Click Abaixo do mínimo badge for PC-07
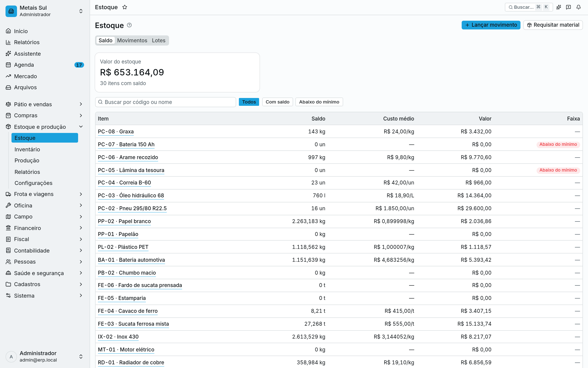 [558, 145]
